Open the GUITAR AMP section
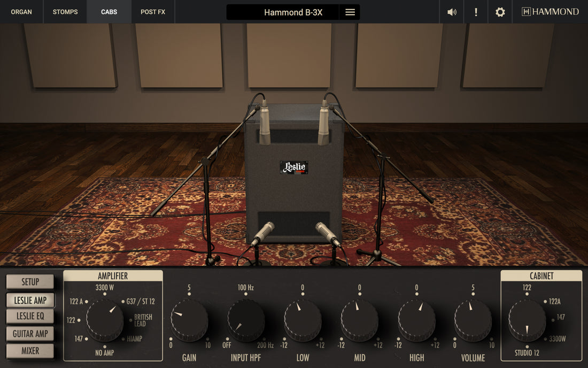The image size is (588, 368). coord(30,333)
